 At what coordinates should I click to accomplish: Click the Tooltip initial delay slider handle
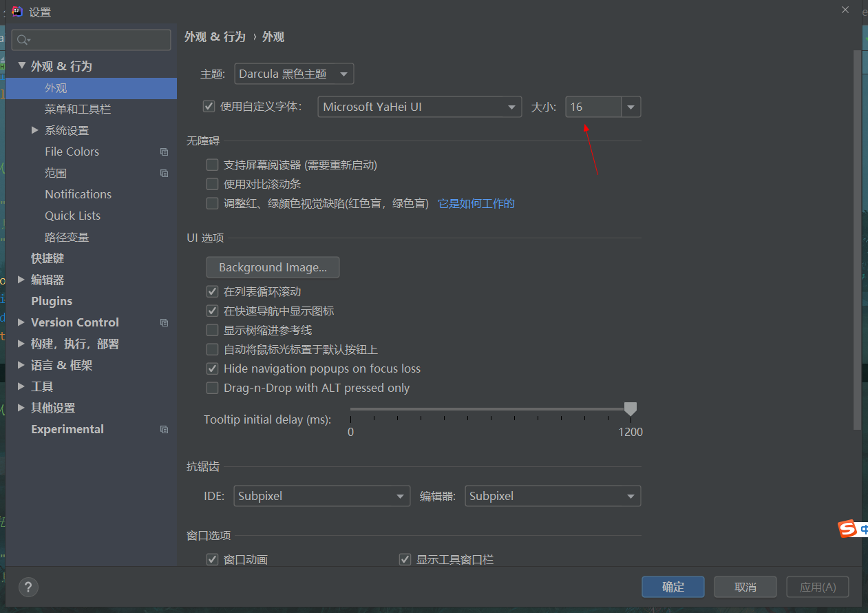tap(630, 409)
